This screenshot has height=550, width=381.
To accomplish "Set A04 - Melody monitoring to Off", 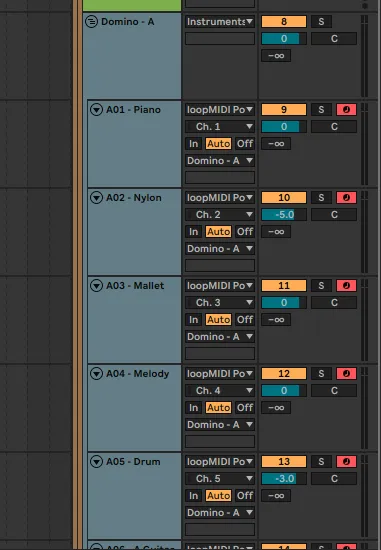I will click(245, 408).
